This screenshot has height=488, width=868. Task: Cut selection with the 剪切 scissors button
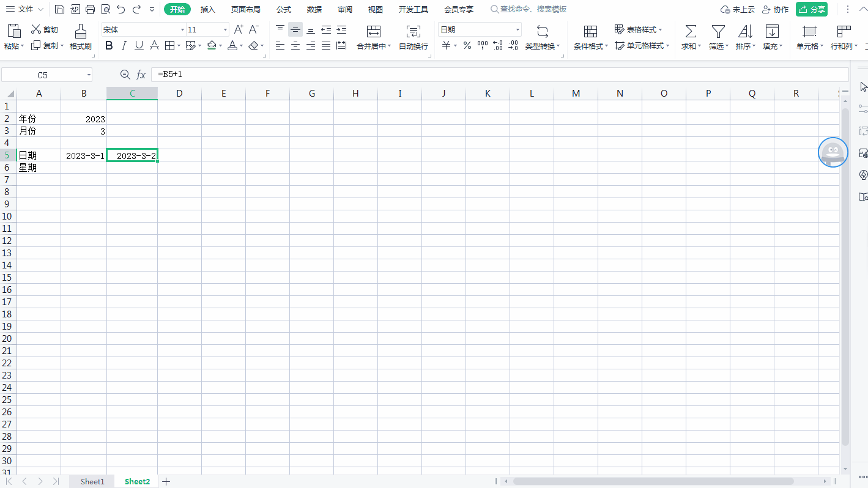click(x=45, y=29)
